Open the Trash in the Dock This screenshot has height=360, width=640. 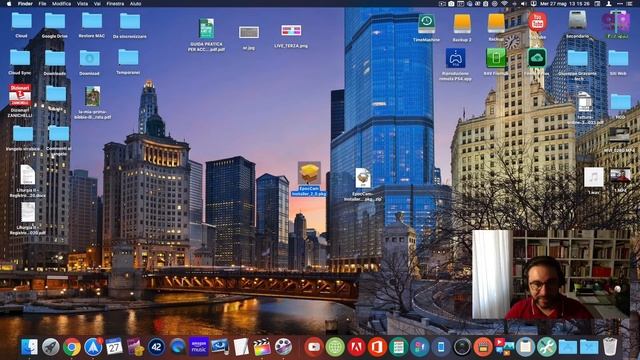tap(610, 347)
